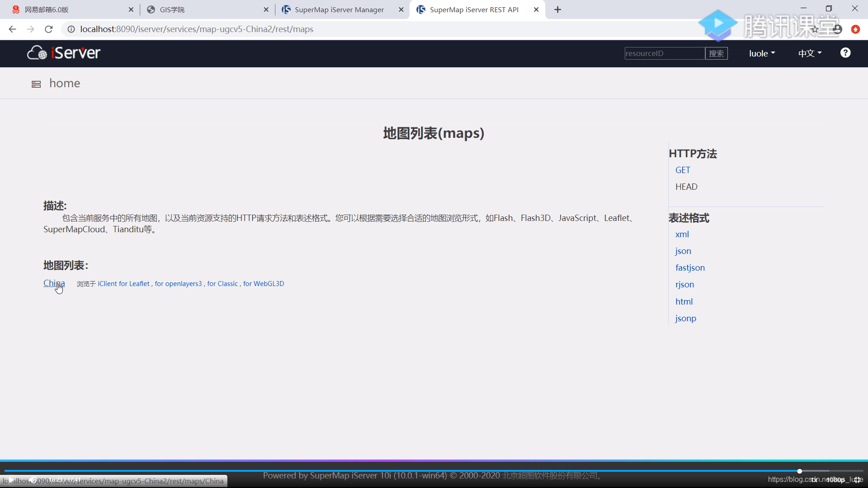Close the SuperMap iServer REST API tab
868x488 pixels.
click(536, 9)
